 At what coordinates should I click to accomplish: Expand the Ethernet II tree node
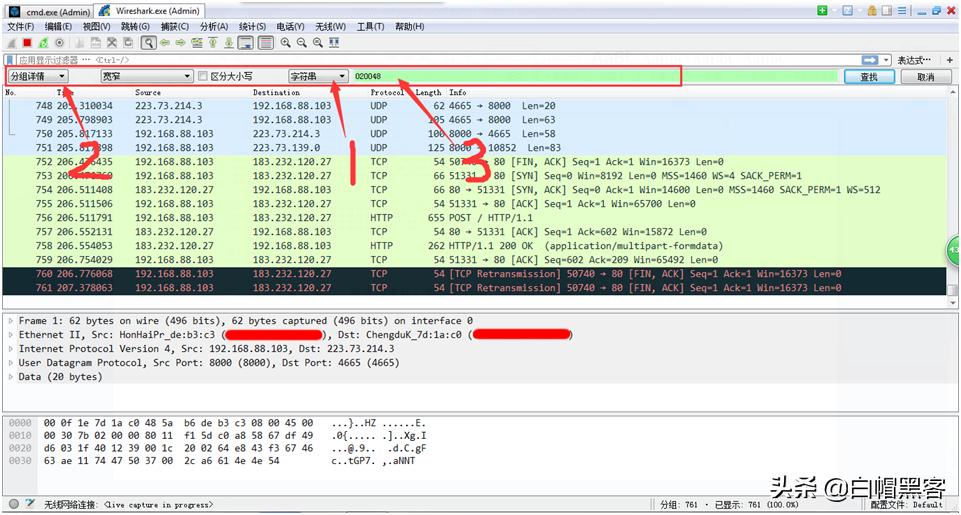[10, 335]
